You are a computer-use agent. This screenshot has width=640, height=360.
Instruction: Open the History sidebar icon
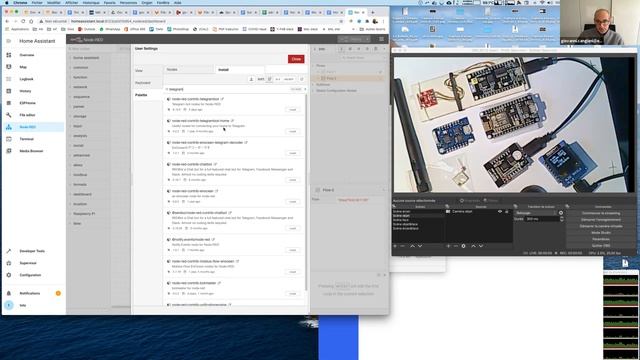9,91
